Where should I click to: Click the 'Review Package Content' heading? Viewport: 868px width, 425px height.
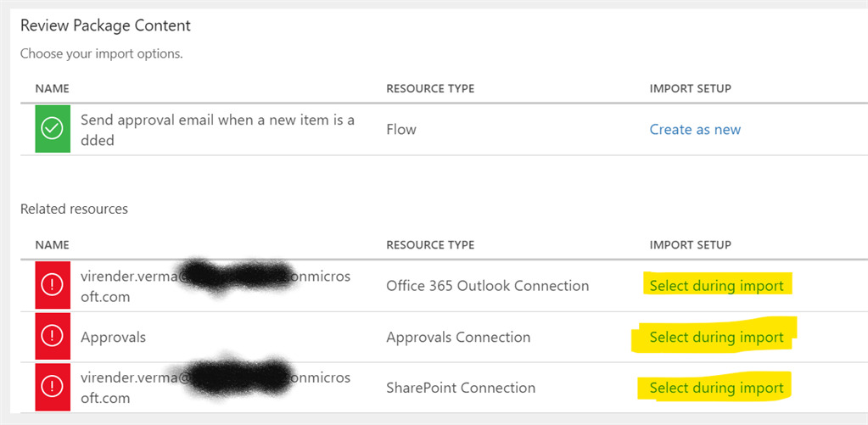coord(106,25)
